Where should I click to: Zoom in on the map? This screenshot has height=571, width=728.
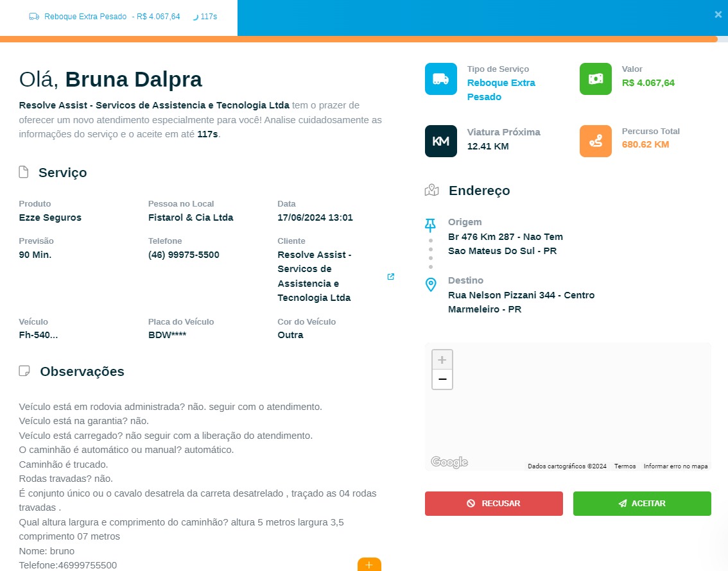[x=442, y=359]
